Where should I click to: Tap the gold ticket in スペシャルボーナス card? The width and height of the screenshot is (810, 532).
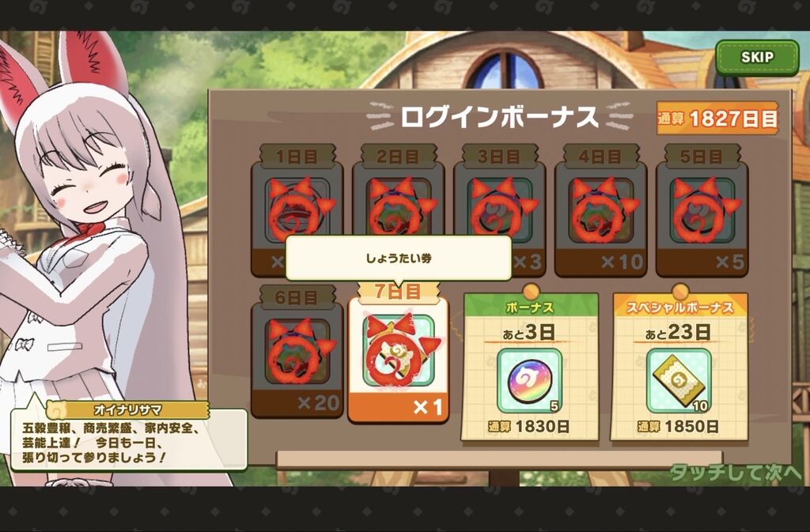click(679, 380)
